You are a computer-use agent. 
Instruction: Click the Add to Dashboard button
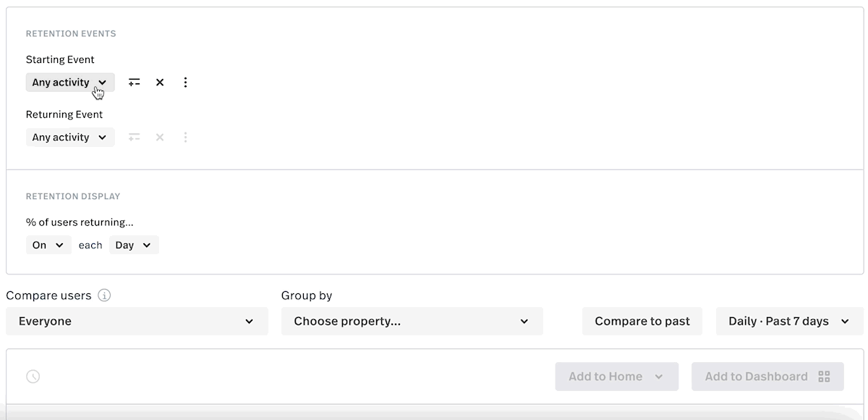767,377
